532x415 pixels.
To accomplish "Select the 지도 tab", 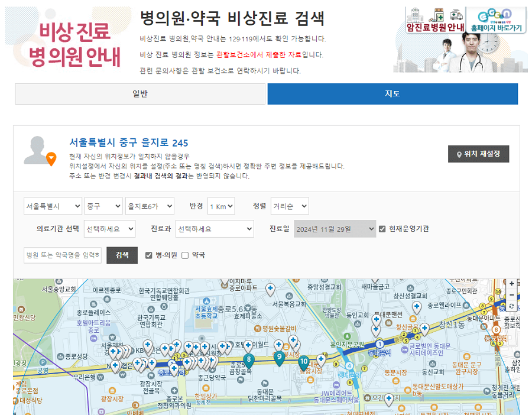I will (392, 94).
